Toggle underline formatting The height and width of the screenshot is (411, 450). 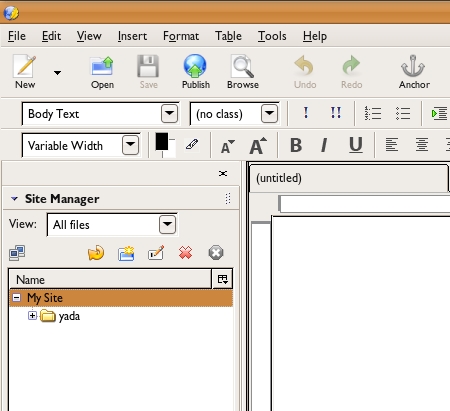point(355,145)
